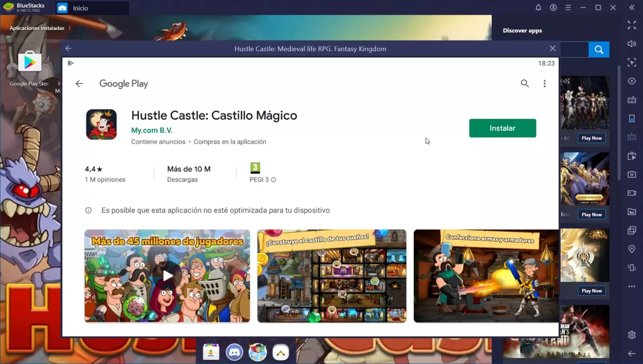Open the BlueStacks hamburger menu
The width and height of the screenshot is (643, 364).
click(568, 8)
